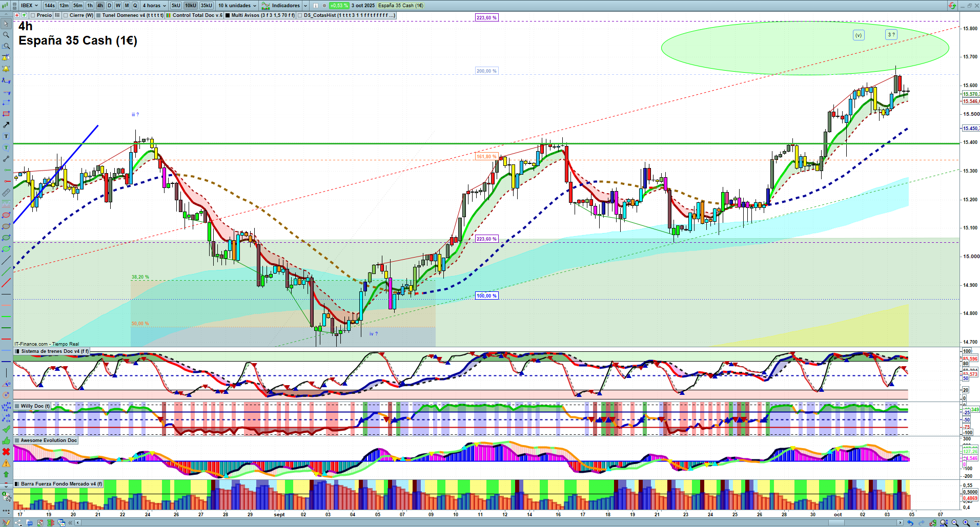The image size is (980, 527).
Task: Select the 144s timeframe
Action: pos(49,6)
